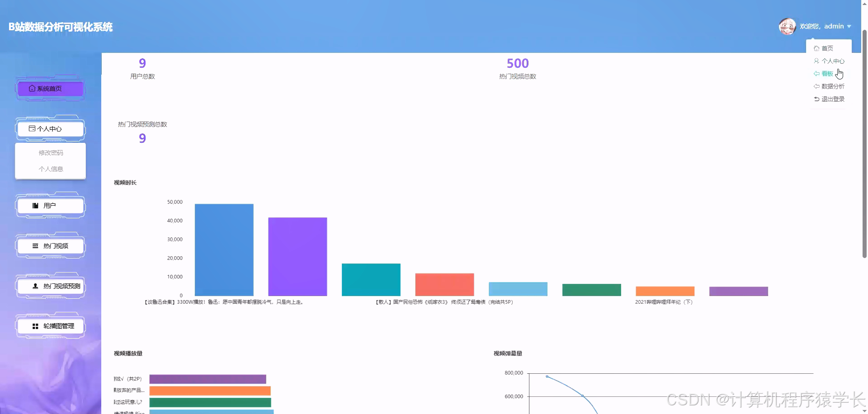This screenshot has height=414, width=868.
Task: Click the 视频弹幕量 chart title
Action: (x=508, y=353)
